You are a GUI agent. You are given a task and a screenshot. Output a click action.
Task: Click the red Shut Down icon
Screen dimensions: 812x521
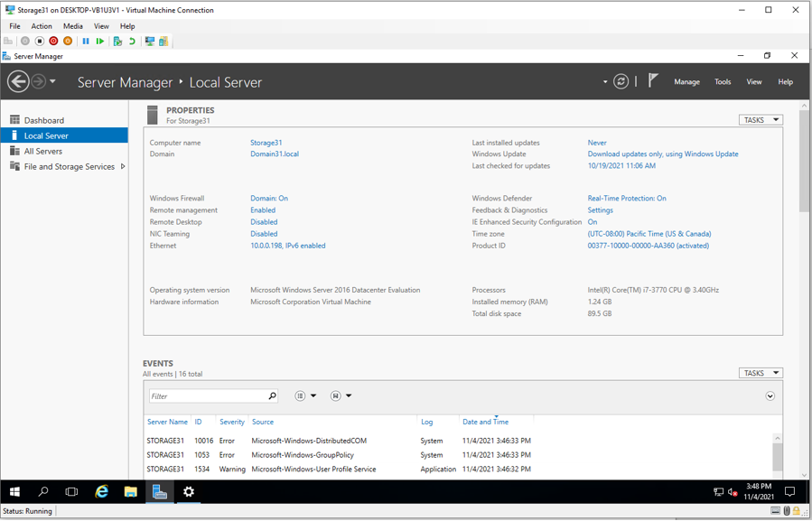click(53, 41)
